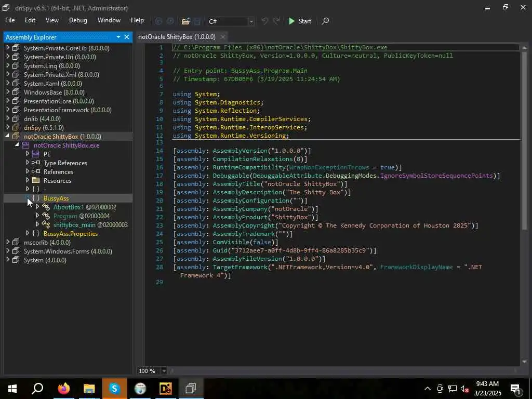Select System.Windows.Forms (4.0.0.0) tree item
532x399 pixels.
[x=68, y=251]
